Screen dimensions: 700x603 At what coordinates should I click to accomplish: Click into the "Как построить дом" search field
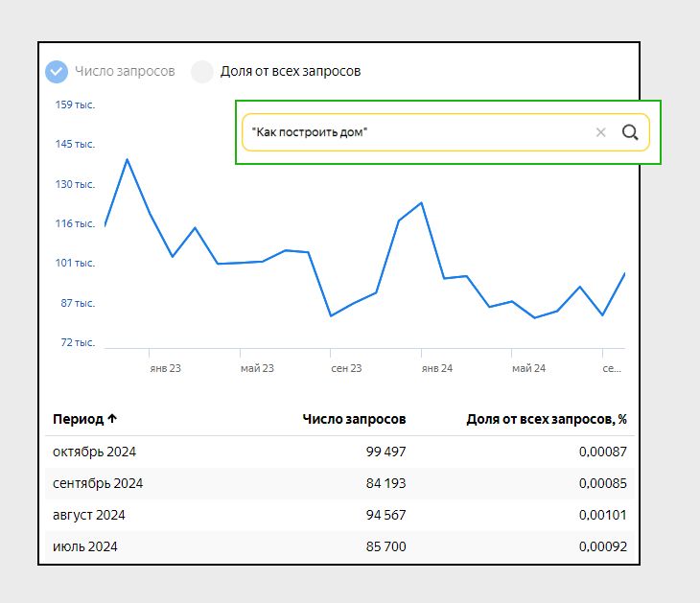pyautogui.click(x=412, y=132)
